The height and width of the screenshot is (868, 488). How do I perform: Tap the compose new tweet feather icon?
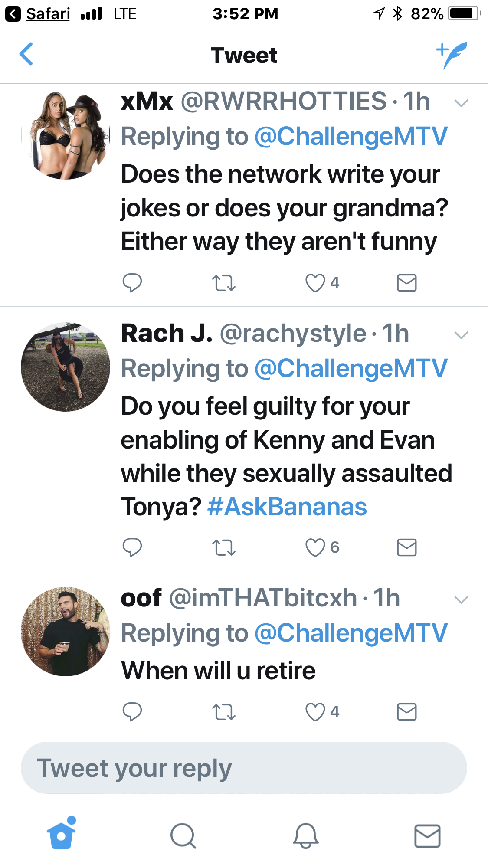pyautogui.click(x=452, y=55)
